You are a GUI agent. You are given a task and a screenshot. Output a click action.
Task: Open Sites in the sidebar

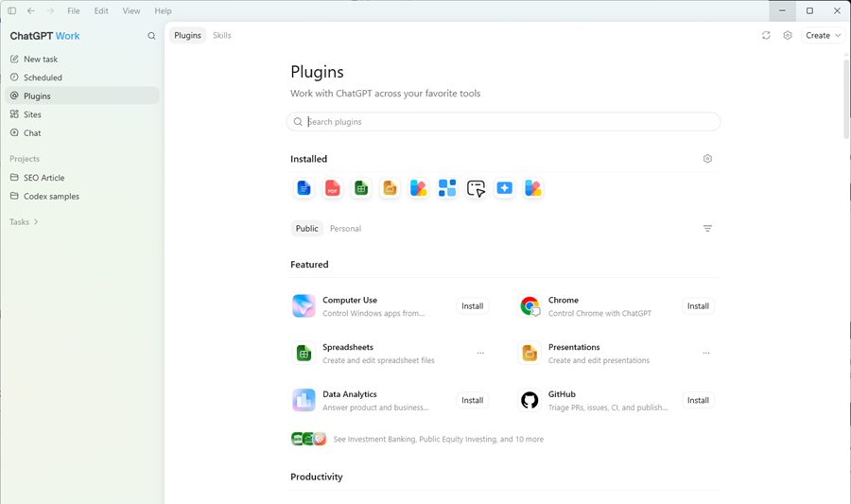click(82, 114)
